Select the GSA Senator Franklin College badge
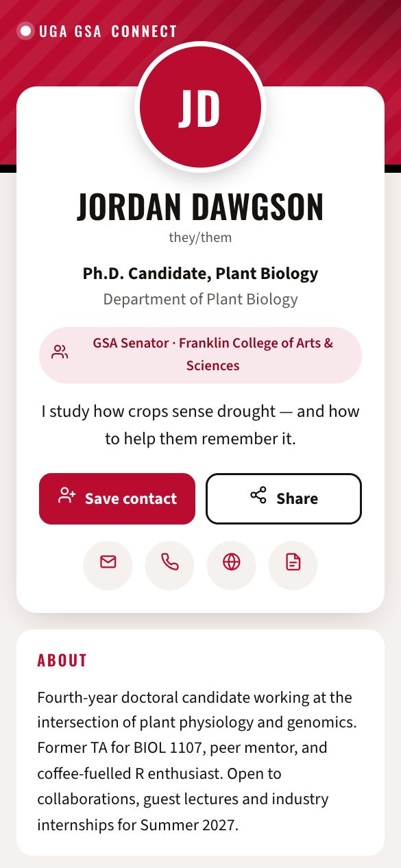 [200, 354]
